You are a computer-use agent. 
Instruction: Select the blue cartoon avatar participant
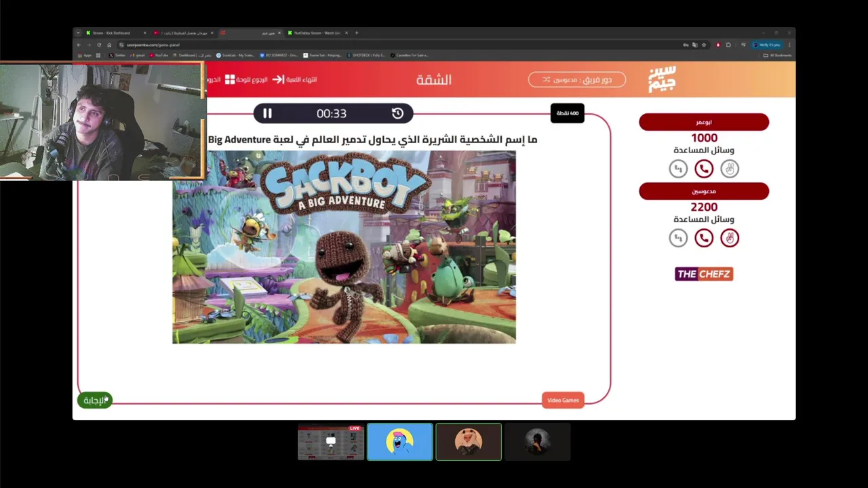[400, 442]
